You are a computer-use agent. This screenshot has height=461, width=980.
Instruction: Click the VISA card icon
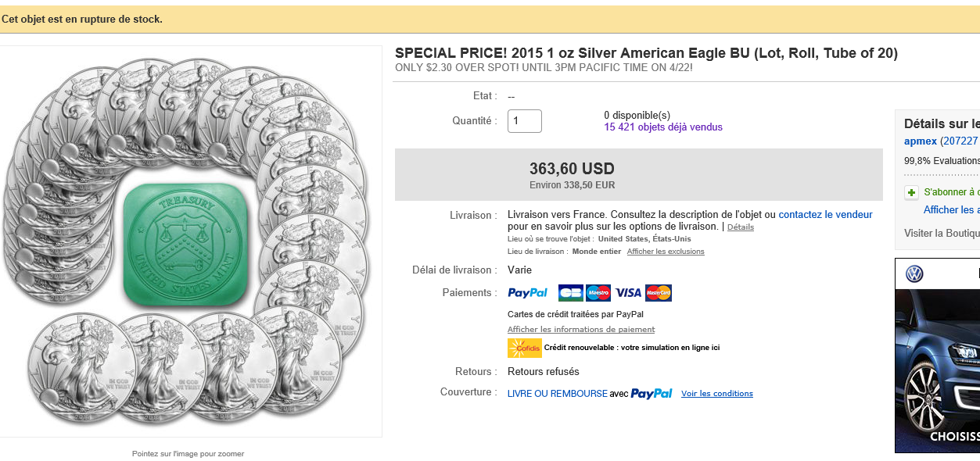click(628, 293)
